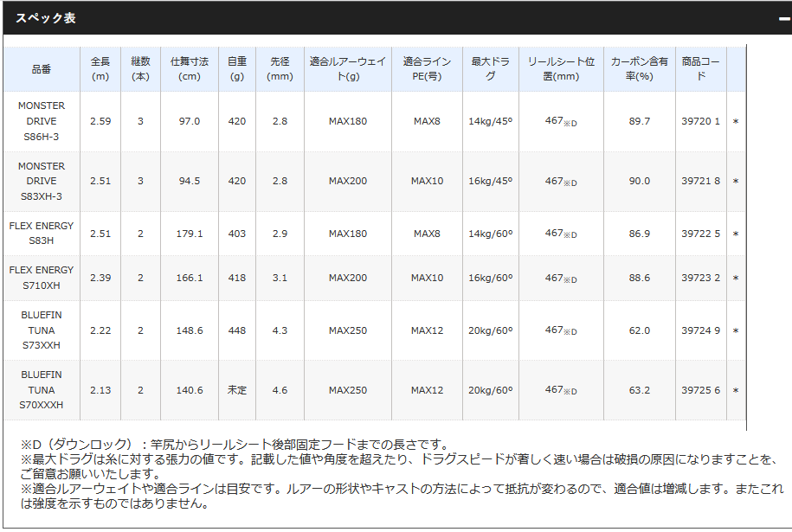Click the 4.3 tip diameter value
Viewport: 792px width, 532px height.
coord(280,330)
